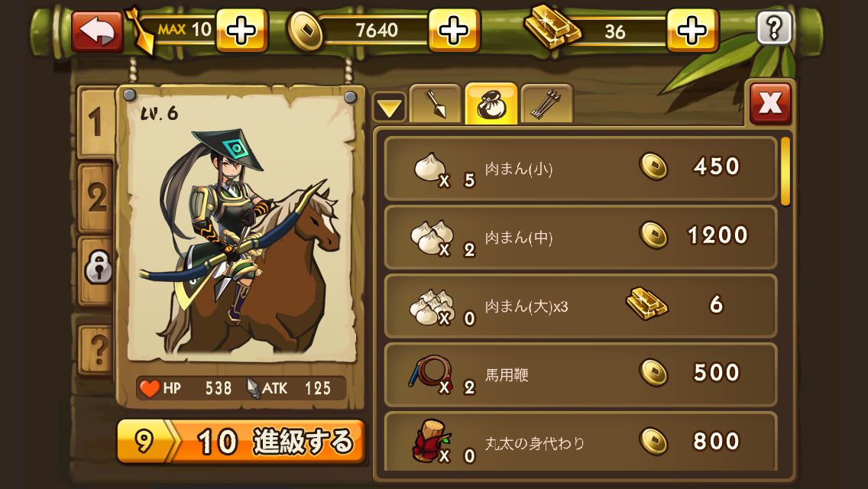Open the question mark slot on sidebar
This screenshot has width=868, height=489.
(98, 349)
